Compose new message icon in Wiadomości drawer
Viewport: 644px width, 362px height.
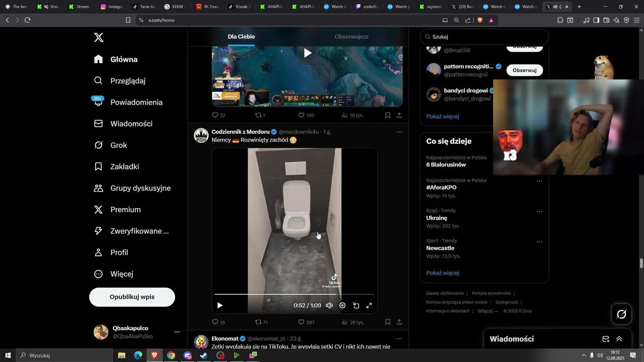pyautogui.click(x=606, y=339)
